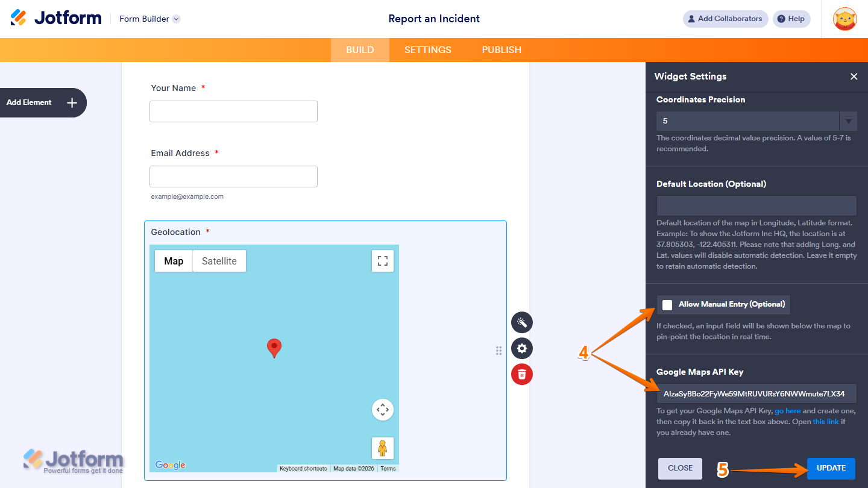This screenshot has width=868, height=488.
Task: Switch to the SETTINGS tab
Action: tap(427, 50)
